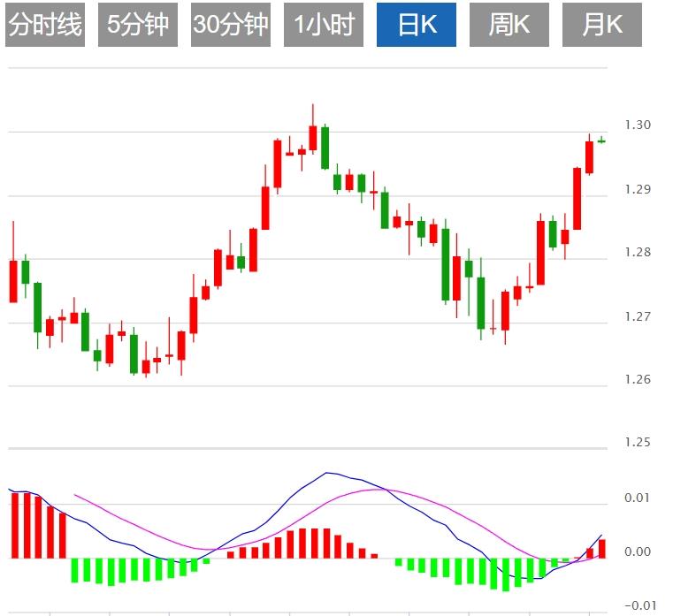673x616 pixels.
Task: Click the 1.26 price axis label
Action: tap(637, 380)
